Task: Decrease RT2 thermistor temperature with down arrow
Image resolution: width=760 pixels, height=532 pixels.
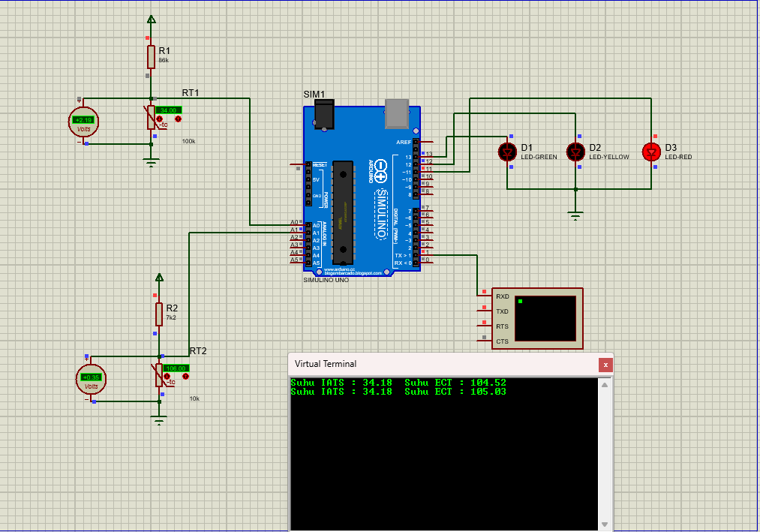Action: pos(167,377)
